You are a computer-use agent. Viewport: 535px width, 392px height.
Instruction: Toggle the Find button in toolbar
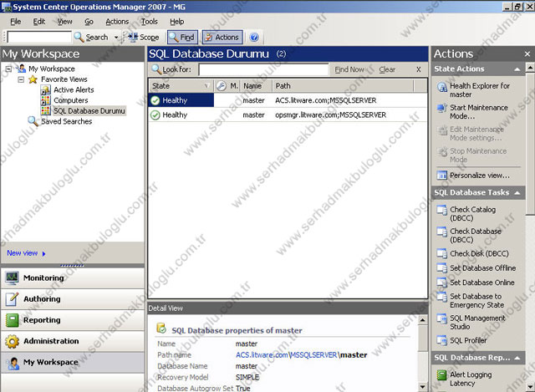181,38
